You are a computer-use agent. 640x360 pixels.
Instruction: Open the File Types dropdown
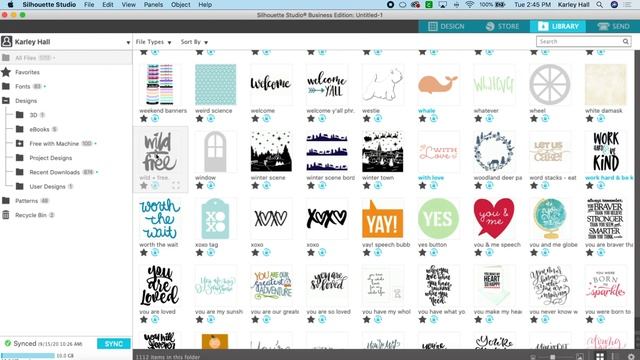[x=153, y=42]
